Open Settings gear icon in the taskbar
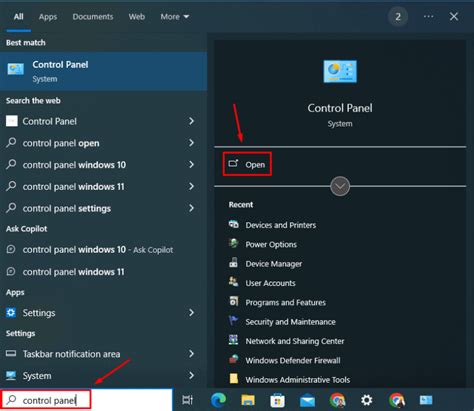Screen dimensions: 474x411 click(367, 400)
